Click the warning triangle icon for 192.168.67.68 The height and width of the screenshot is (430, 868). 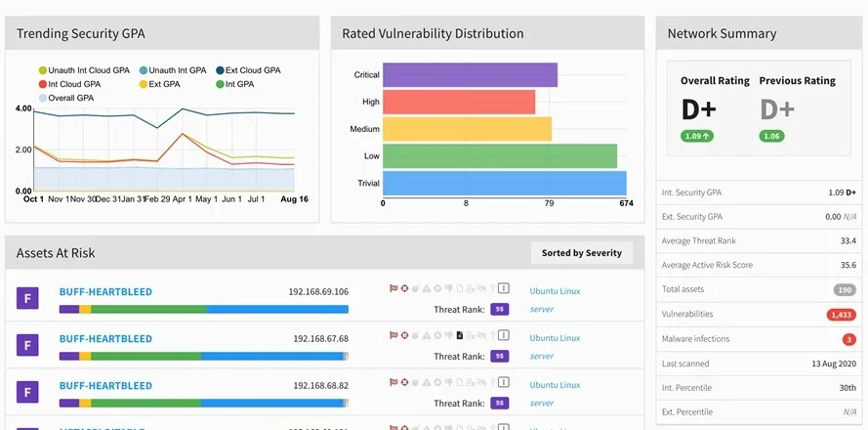tap(427, 335)
